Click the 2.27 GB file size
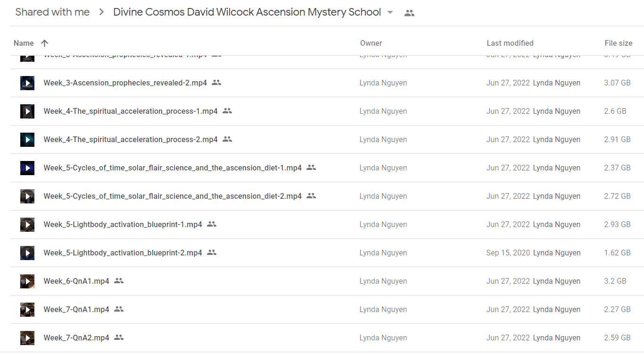 [617, 310]
